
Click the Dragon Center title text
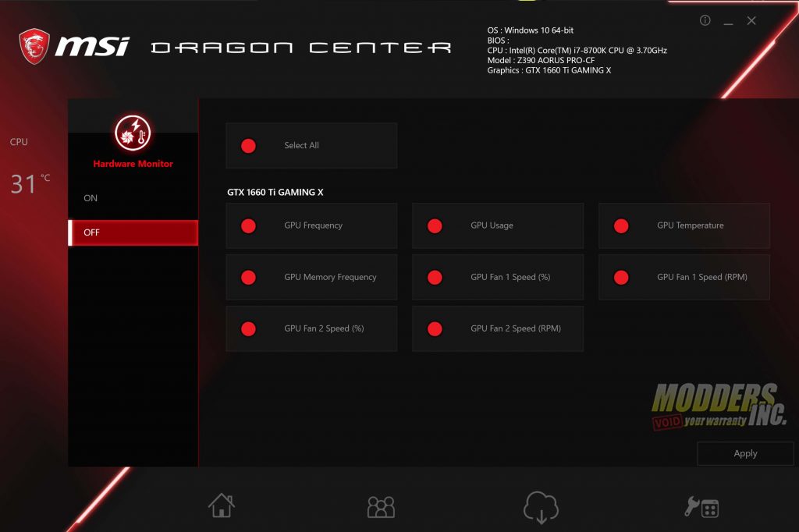click(301, 48)
